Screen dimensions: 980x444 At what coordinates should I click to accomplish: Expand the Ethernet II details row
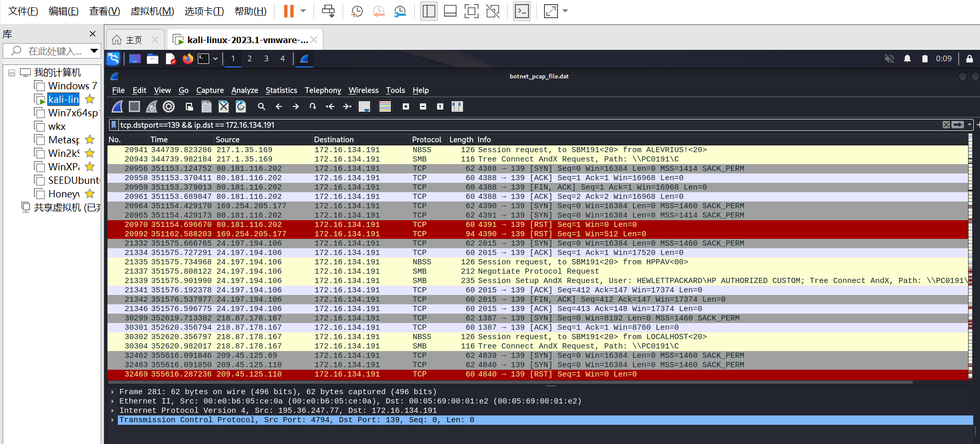click(113, 401)
